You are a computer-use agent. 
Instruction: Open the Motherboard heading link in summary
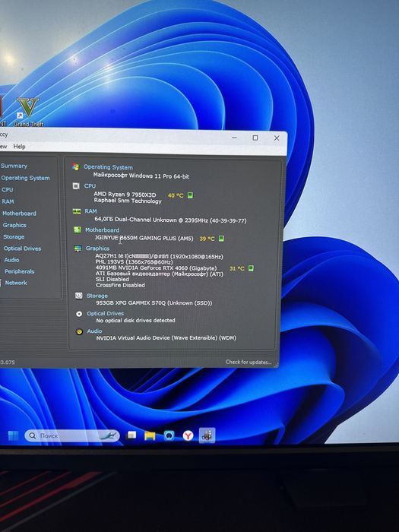coord(102,230)
